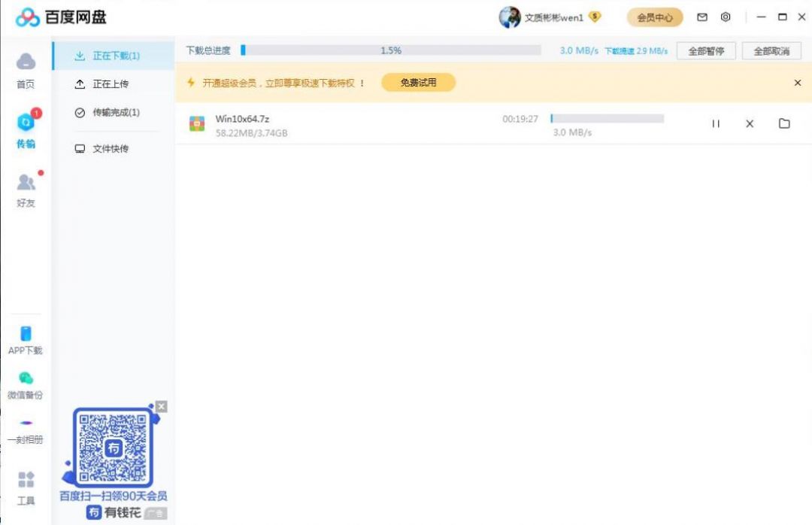Cancel the Win10x64.7z download
This screenshot has width=812, height=525.
pyautogui.click(x=750, y=124)
